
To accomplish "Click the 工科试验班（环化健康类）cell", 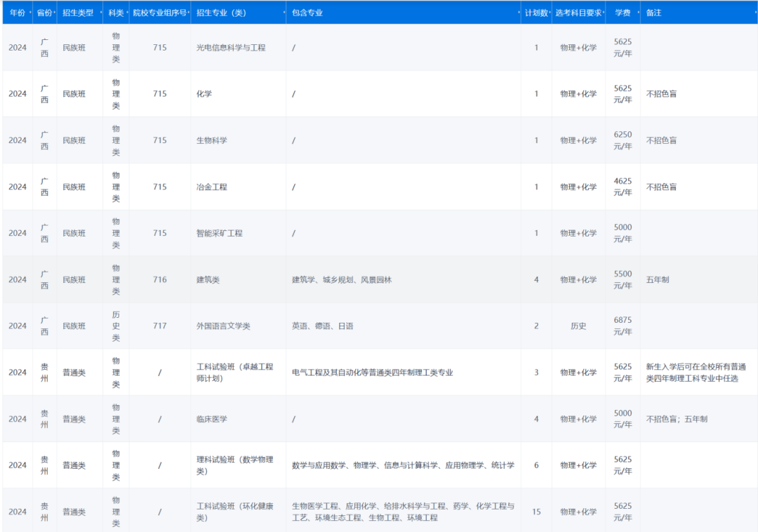I will [237, 511].
